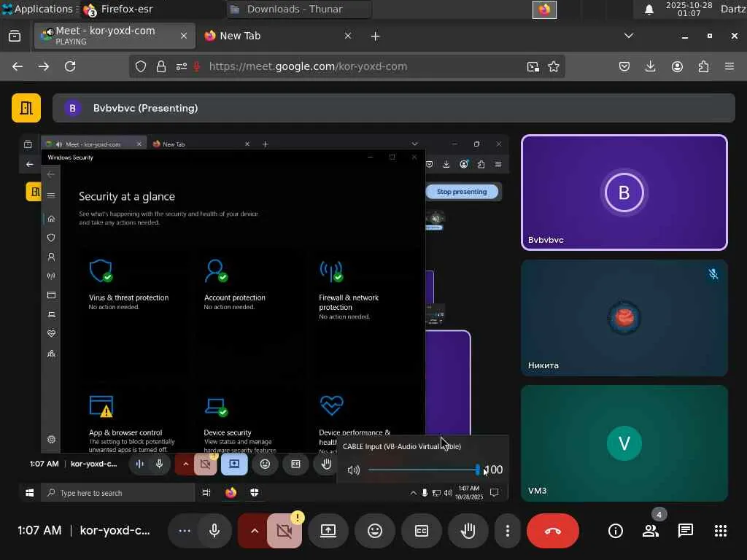Bookmark this page with the star
747x560 pixels.
click(554, 66)
